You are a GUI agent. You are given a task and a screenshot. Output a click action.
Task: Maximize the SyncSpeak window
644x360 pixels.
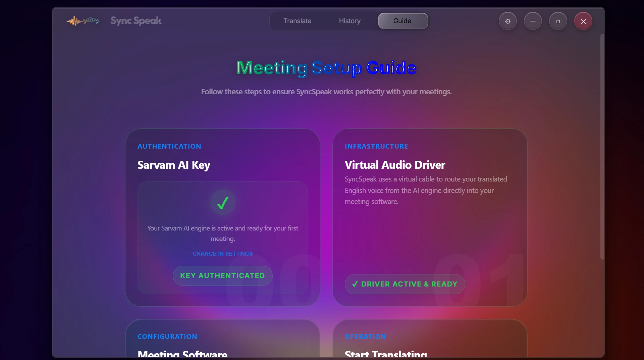point(558,21)
